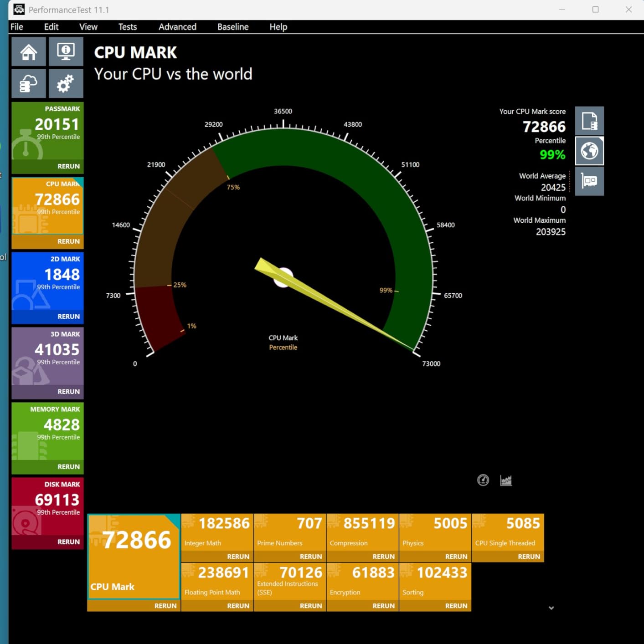Select the CPU Mark 72866 sidebar tile
This screenshot has height=644, width=644.
47,206
